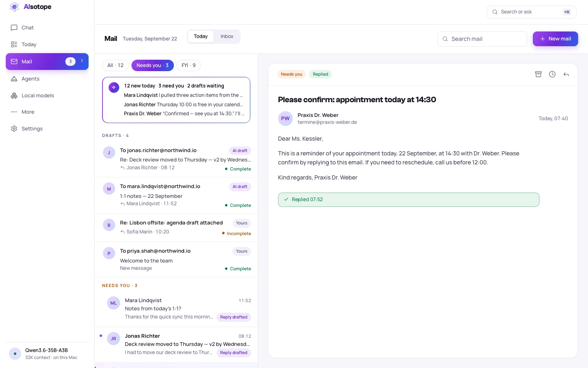Open the Reply drafted tag on Mara Lindqvist's email
588x368 pixels.
click(234, 317)
